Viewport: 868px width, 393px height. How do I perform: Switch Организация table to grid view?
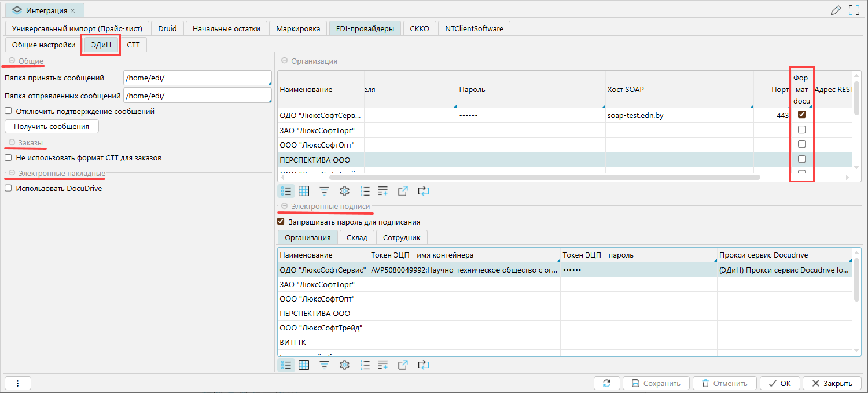coord(304,191)
